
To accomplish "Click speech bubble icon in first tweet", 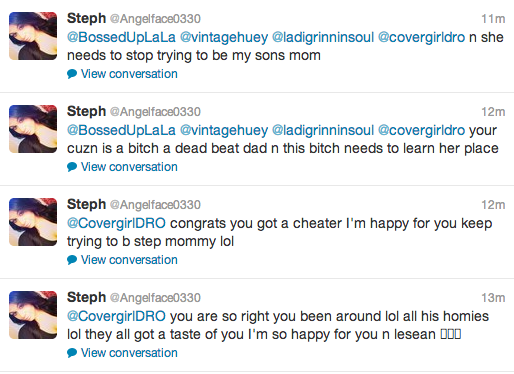I will (72, 74).
